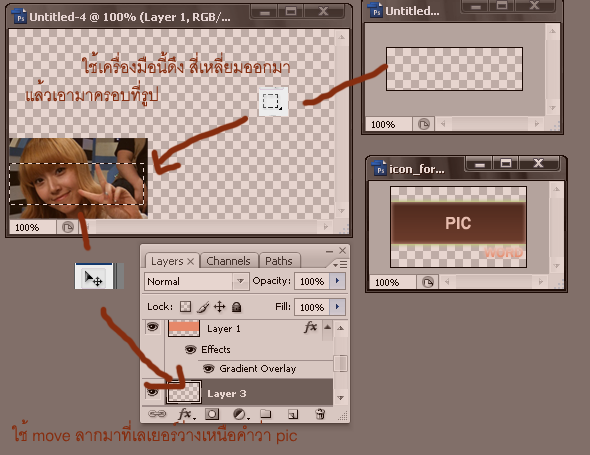Open Layers panel options menu icon
Screen dimensions: 590x455
341,265
